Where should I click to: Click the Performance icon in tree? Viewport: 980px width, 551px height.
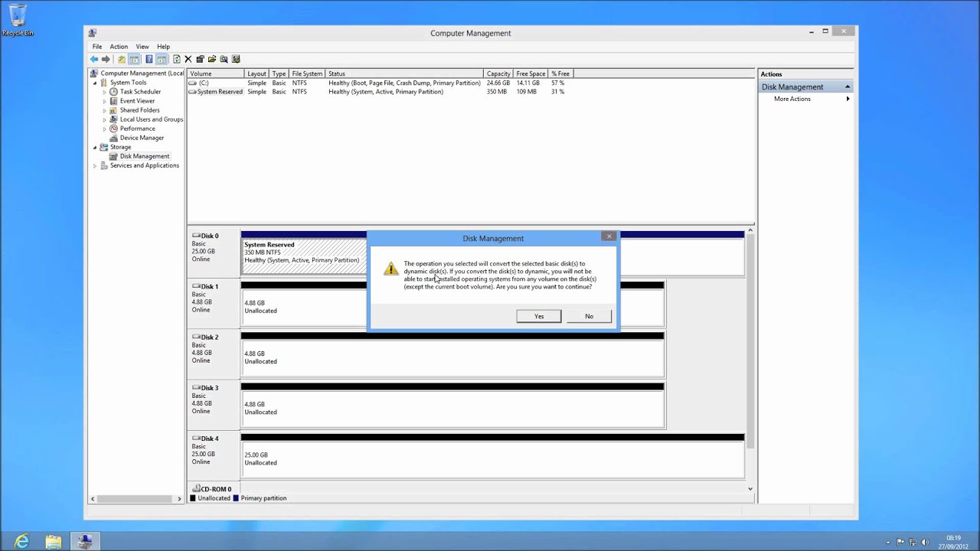(x=114, y=129)
